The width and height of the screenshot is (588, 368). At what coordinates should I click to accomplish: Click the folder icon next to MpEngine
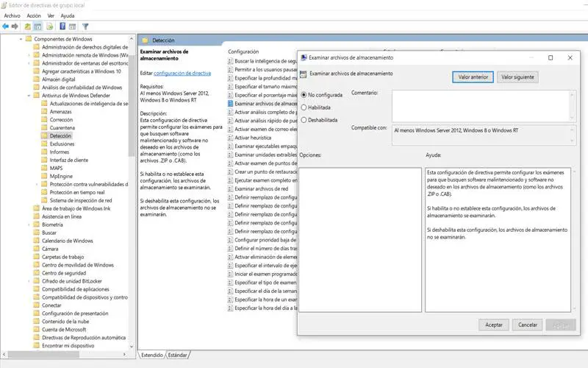[44, 176]
